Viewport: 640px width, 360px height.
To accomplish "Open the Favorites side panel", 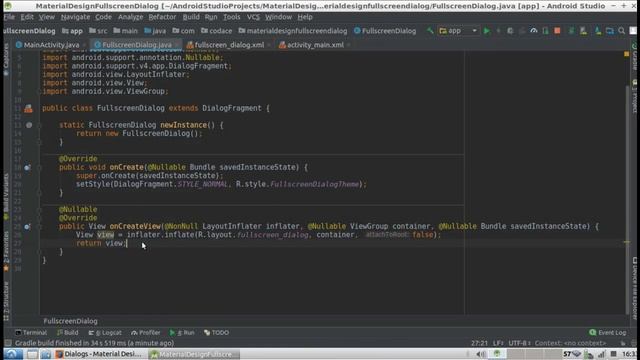I will (6, 250).
